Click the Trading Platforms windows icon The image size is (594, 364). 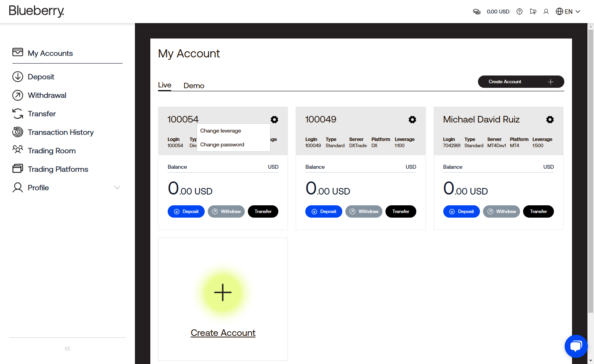coord(18,169)
